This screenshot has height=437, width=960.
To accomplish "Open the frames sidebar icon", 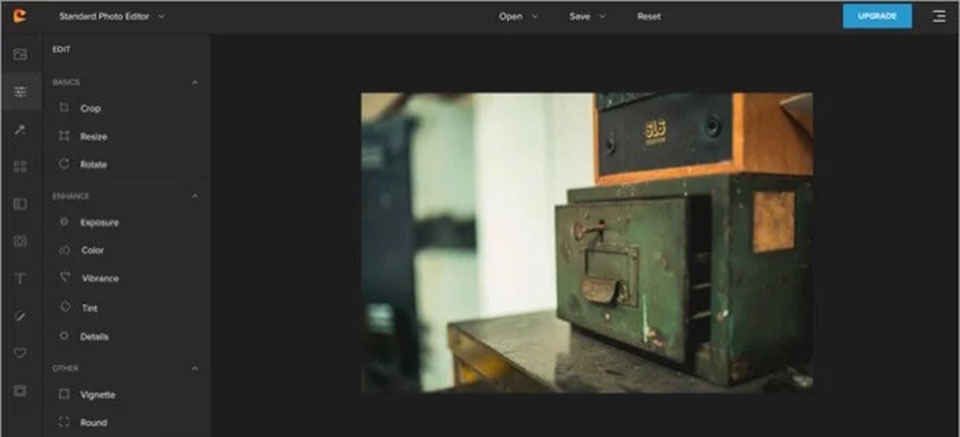I will coord(20,390).
